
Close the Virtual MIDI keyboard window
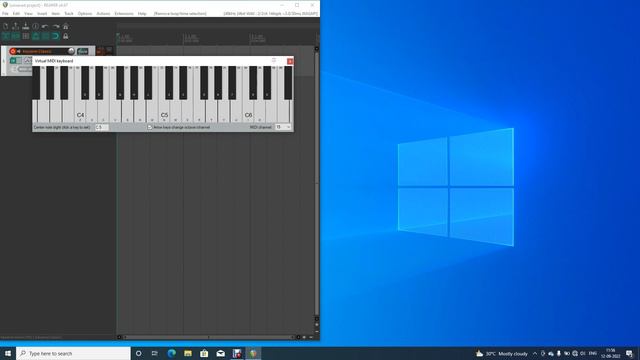(290, 61)
